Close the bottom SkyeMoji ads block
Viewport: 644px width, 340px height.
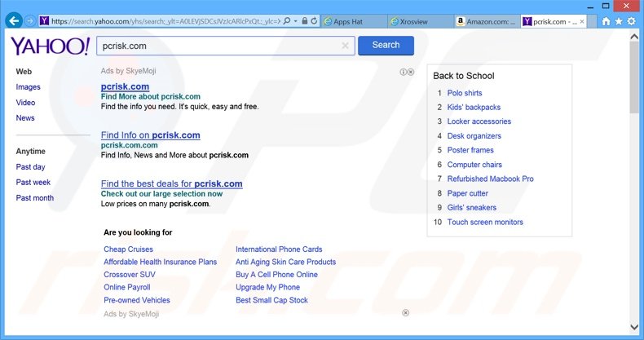(x=405, y=313)
